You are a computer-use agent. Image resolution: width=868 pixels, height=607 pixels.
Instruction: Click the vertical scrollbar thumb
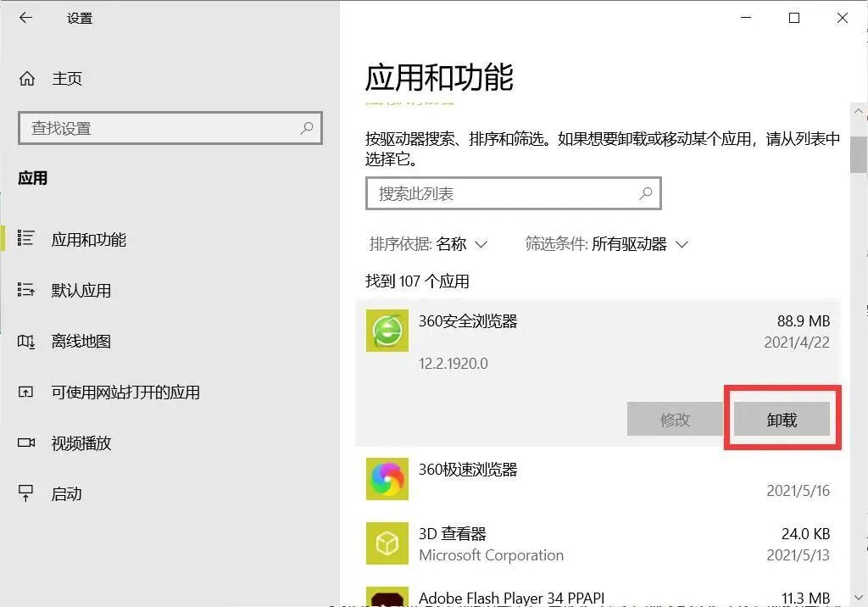pyautogui.click(x=859, y=154)
